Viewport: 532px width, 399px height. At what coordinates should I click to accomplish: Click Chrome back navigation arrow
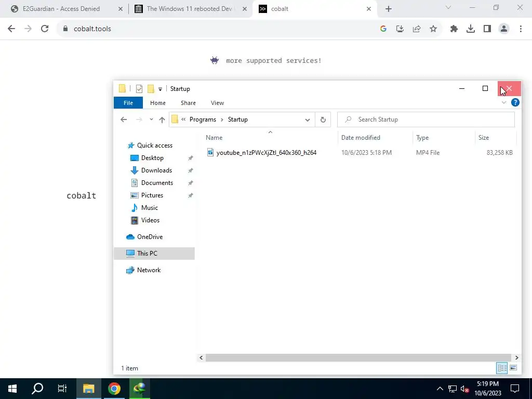[x=11, y=29]
